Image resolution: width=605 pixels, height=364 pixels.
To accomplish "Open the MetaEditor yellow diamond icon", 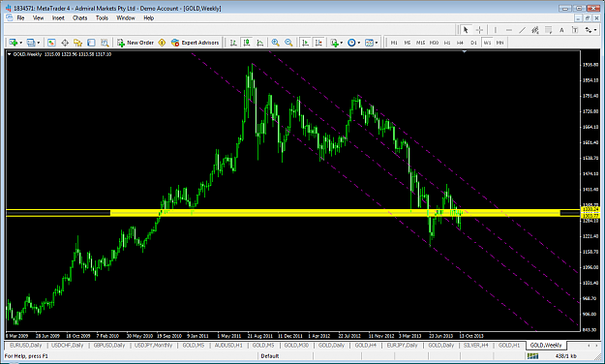I will (x=162, y=43).
